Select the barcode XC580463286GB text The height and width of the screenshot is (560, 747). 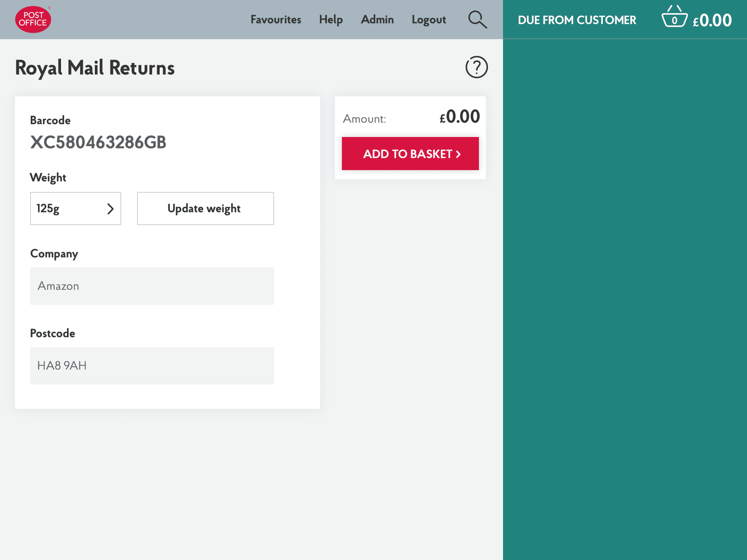click(98, 142)
